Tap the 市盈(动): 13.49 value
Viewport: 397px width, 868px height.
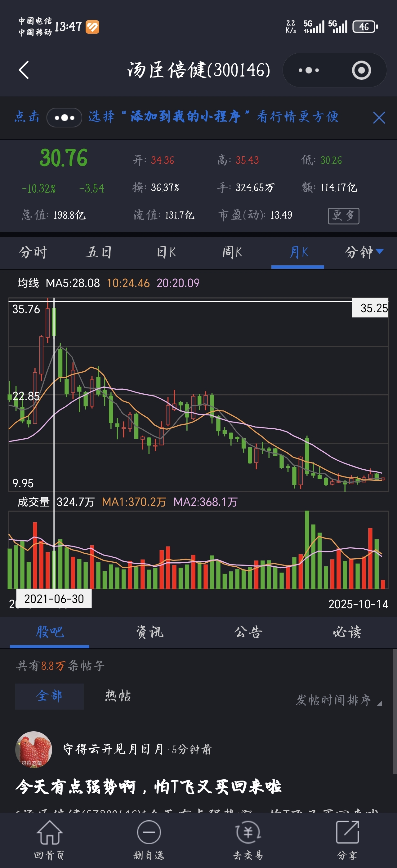(256, 215)
